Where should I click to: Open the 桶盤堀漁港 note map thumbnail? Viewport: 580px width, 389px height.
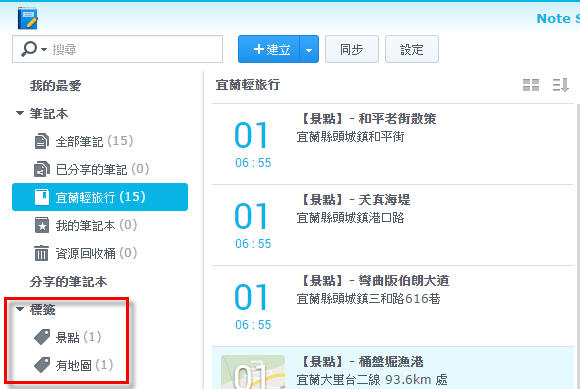[x=253, y=372]
